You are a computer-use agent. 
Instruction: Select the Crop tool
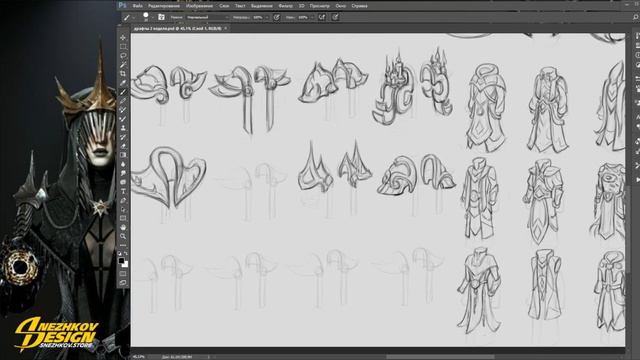[x=123, y=73]
